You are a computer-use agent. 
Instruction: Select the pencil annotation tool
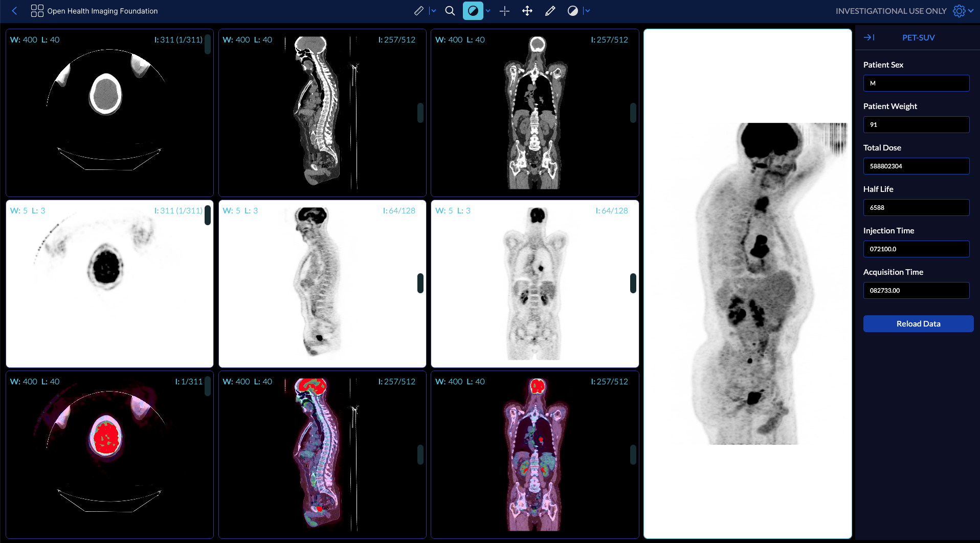(550, 11)
